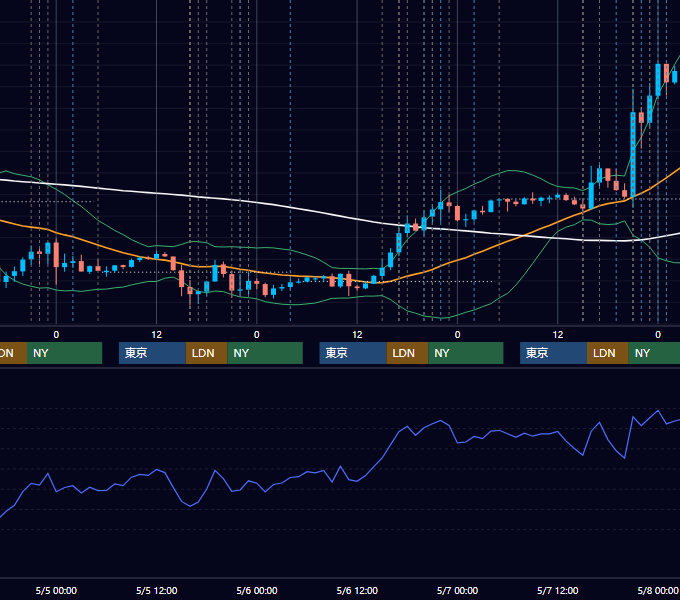The image size is (680, 600).
Task: Select the 東京 session block on 5/7
Action: (x=553, y=353)
